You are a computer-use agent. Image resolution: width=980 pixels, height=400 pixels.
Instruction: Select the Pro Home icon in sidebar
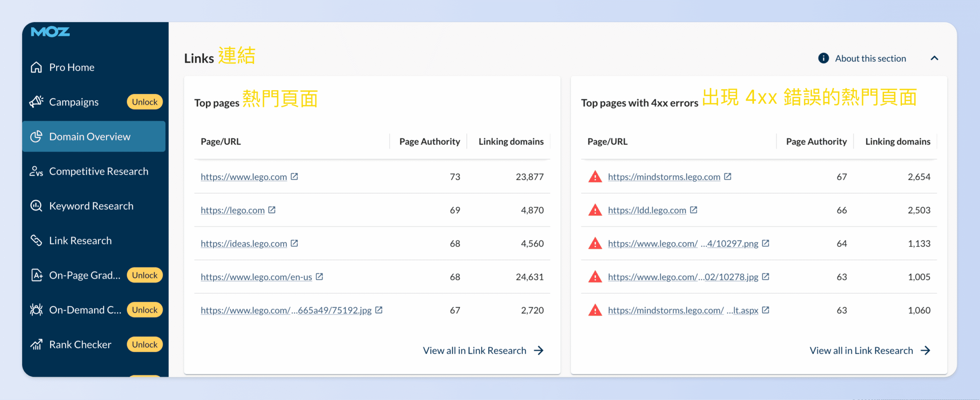coord(36,67)
